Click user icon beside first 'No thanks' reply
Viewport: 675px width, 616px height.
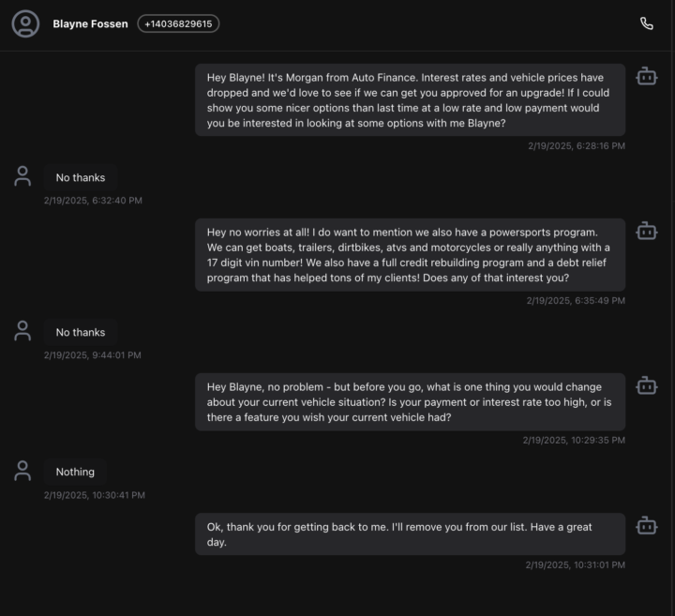[22, 176]
